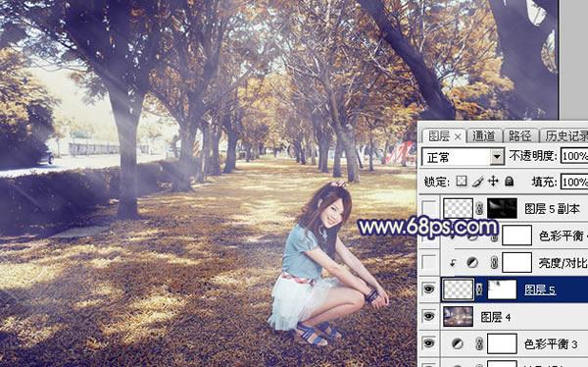Select the 图层 5 layer thumbnail
The image size is (588, 367).
458,289
